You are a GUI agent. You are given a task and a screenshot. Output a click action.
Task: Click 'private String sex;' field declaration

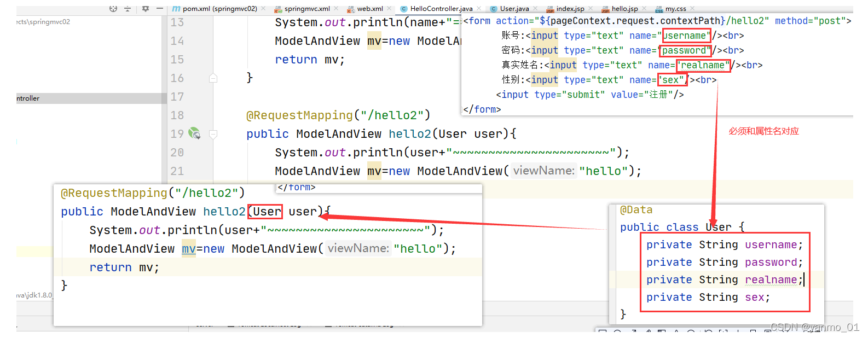[708, 297]
